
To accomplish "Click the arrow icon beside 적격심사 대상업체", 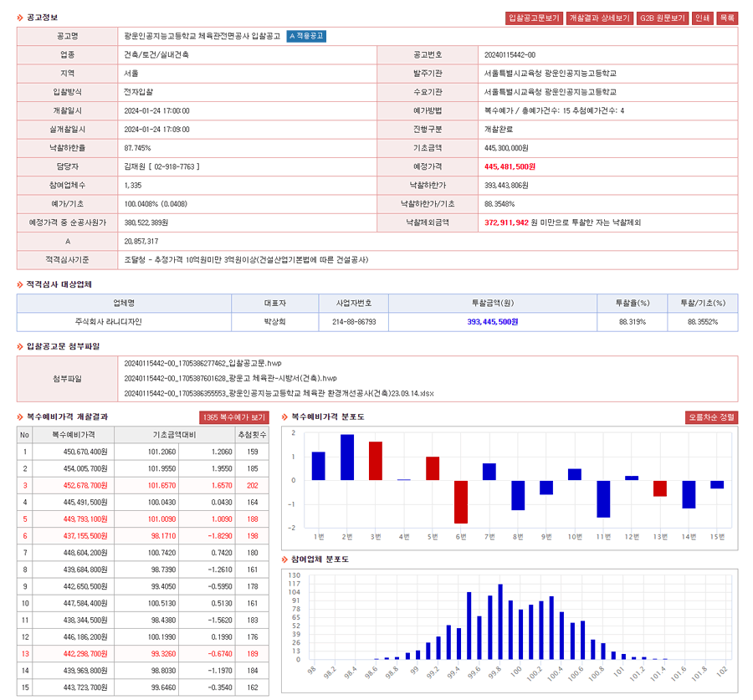I will tap(21, 284).
